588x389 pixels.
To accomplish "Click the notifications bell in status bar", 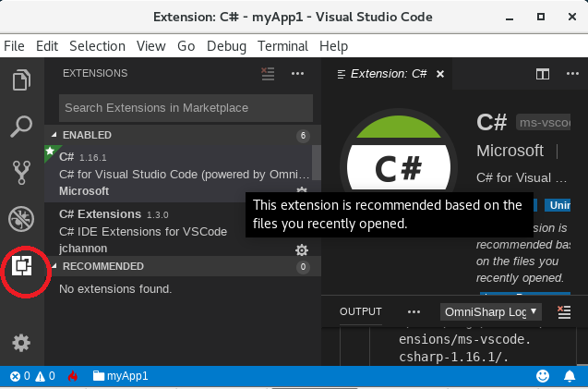I will coord(569,376).
